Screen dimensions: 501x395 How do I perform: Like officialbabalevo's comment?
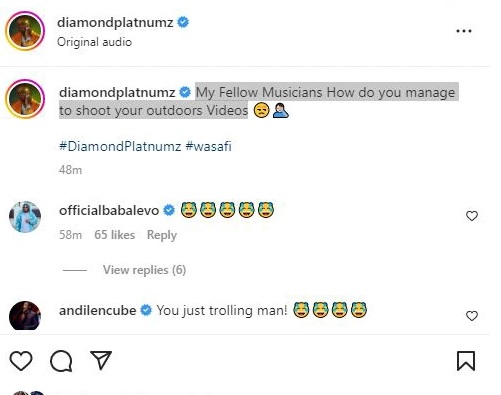click(472, 216)
